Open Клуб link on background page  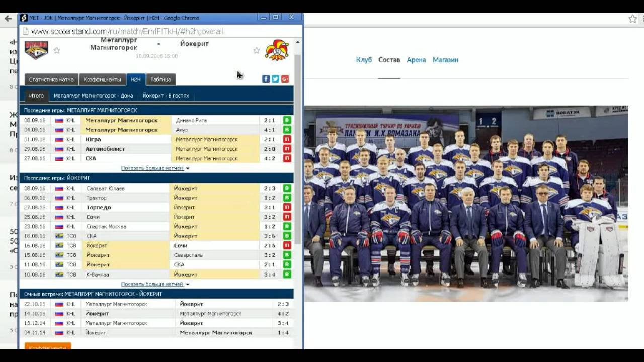[x=364, y=60]
